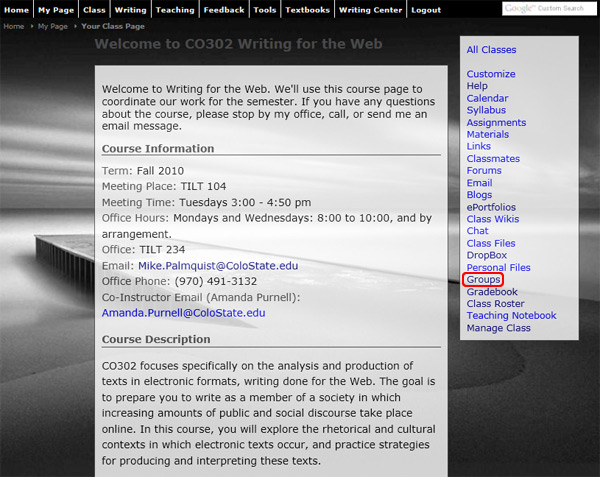This screenshot has width=600, height=477.
Task: Open the Help sidebar link
Action: coord(477,86)
